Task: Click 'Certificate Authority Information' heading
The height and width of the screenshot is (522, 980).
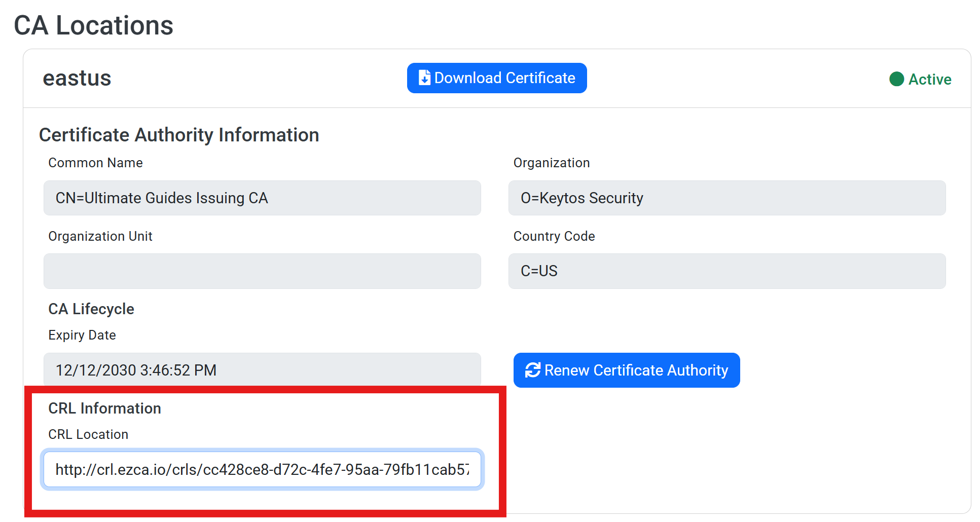Action: point(179,135)
